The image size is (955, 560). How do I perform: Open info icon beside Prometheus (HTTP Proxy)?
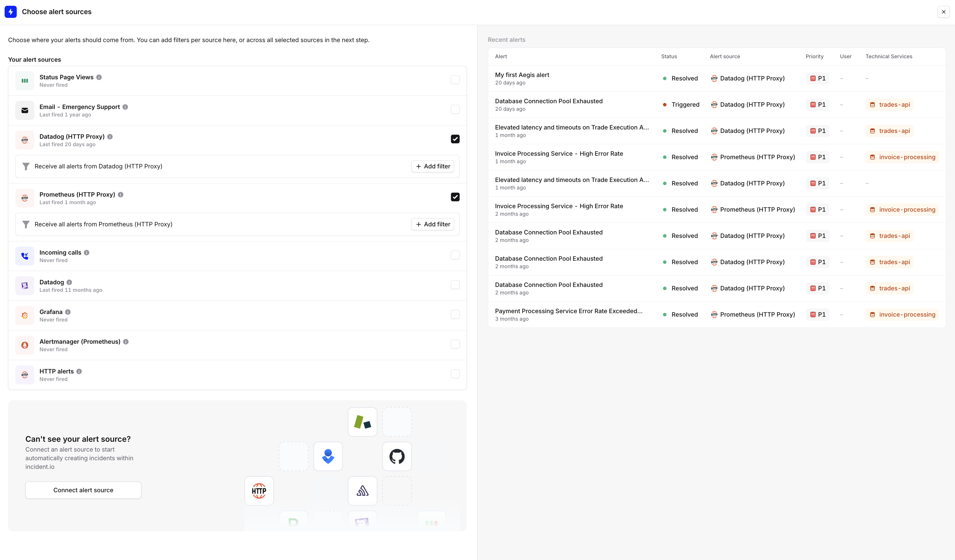coord(121,195)
